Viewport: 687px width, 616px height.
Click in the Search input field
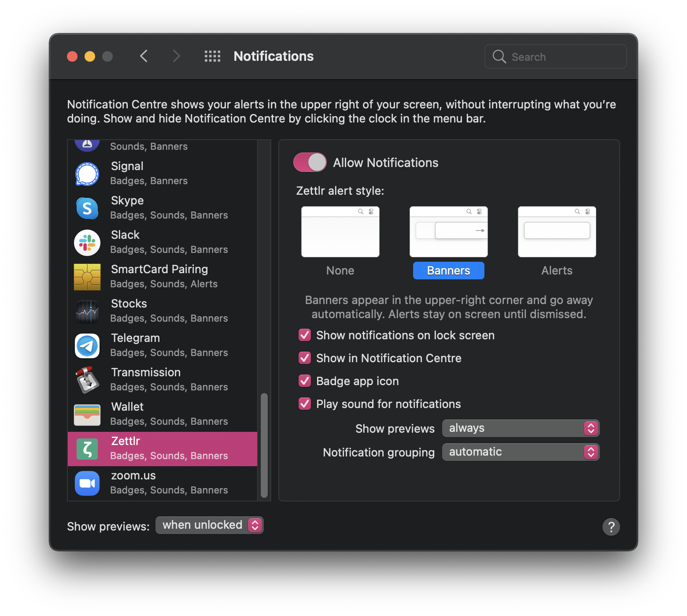point(555,56)
